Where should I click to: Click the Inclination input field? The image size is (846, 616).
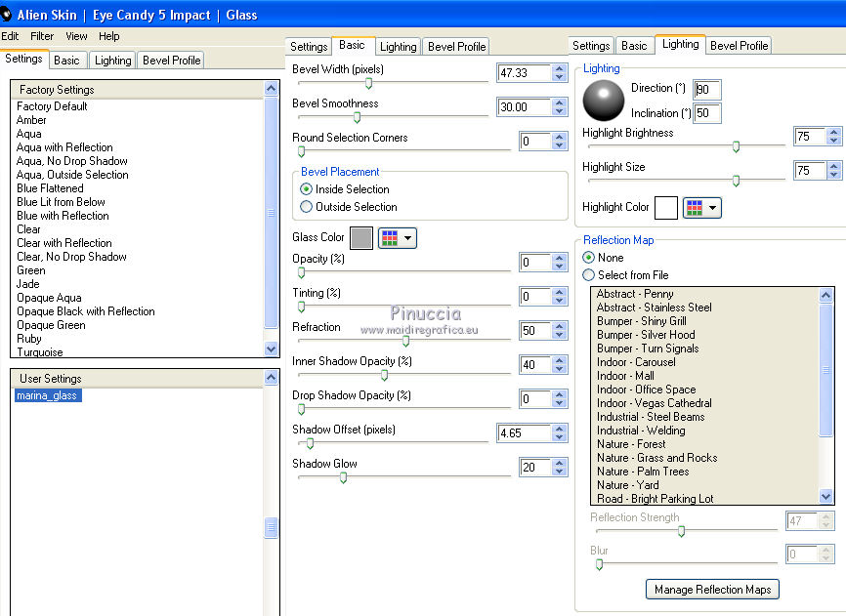click(x=707, y=113)
